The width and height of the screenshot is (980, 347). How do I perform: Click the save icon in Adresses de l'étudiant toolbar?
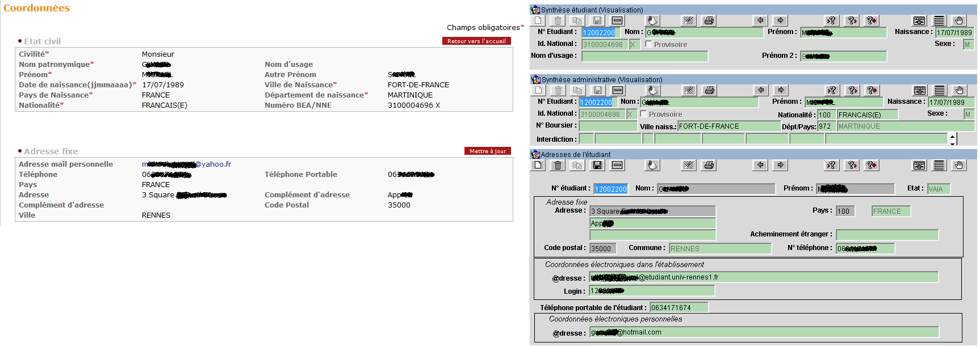597,165
